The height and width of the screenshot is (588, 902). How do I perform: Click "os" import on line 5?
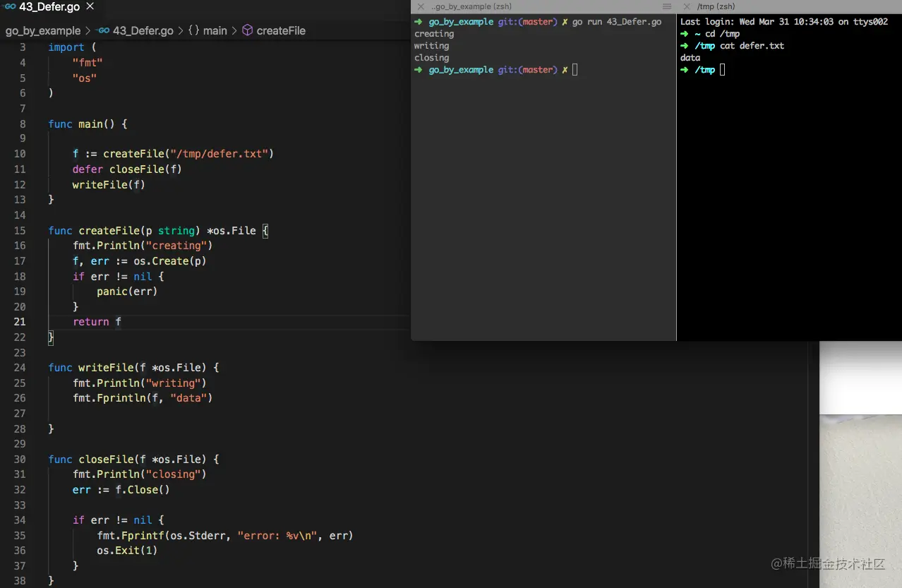85,78
